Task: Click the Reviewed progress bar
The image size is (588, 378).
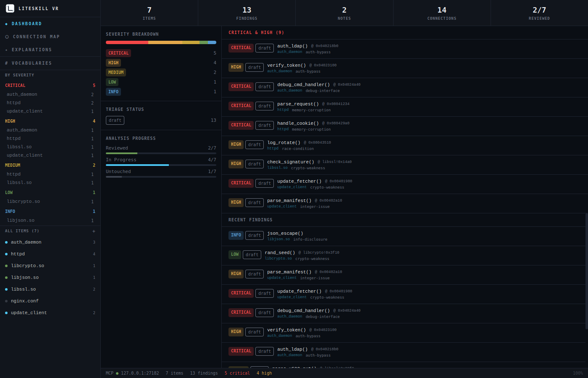Action: click(x=161, y=153)
